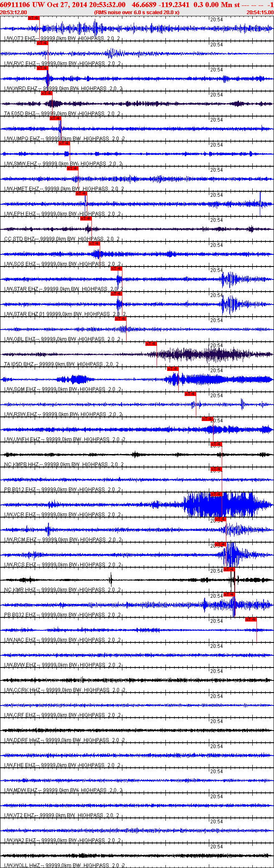
Task: Click the 'UW.BVW EHZ' station label
Action: point(20,665)
